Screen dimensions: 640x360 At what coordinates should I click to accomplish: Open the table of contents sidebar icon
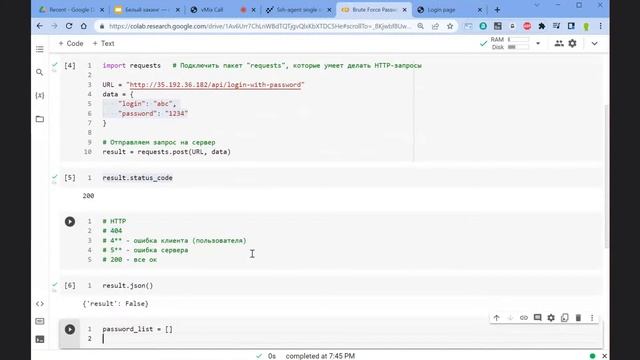[40, 49]
